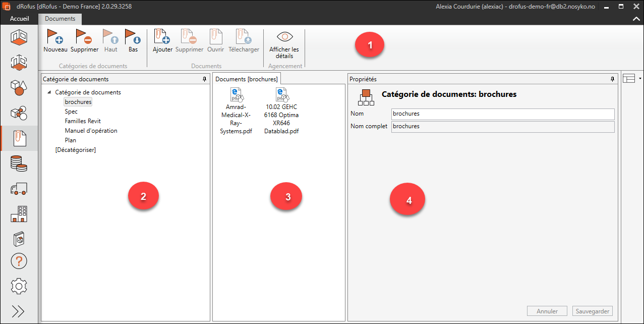
Task: Open the help question mark icon
Action: click(19, 261)
